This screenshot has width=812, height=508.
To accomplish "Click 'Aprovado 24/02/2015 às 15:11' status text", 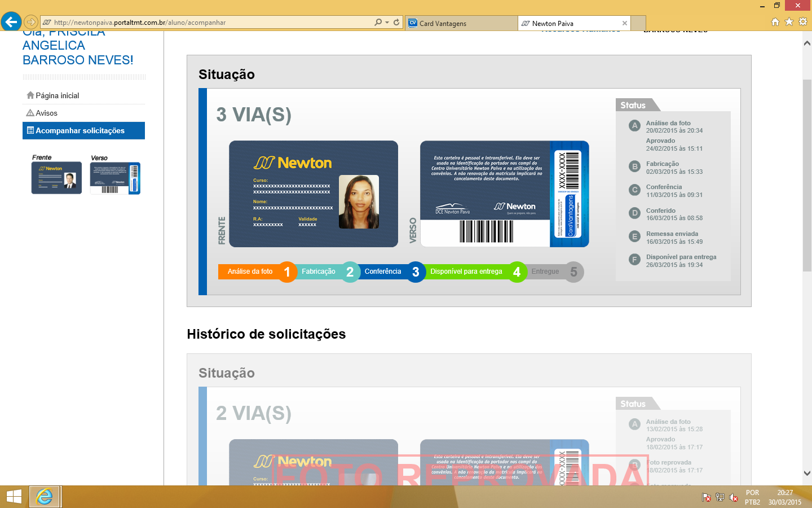I will point(674,144).
